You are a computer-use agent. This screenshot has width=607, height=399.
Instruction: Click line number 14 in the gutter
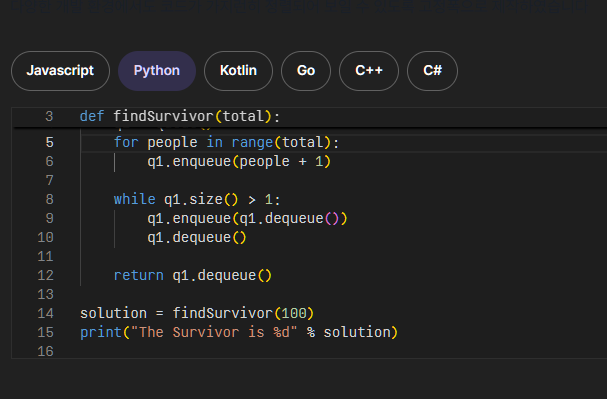[x=46, y=313]
